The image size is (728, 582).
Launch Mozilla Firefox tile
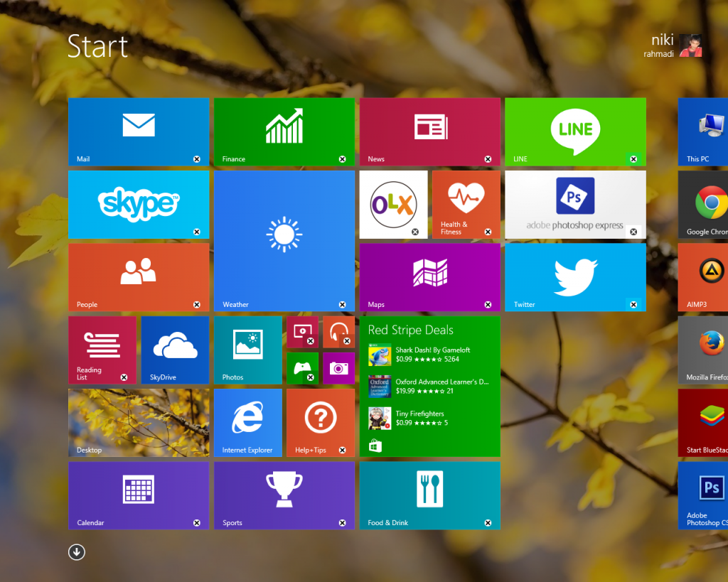[x=703, y=350]
